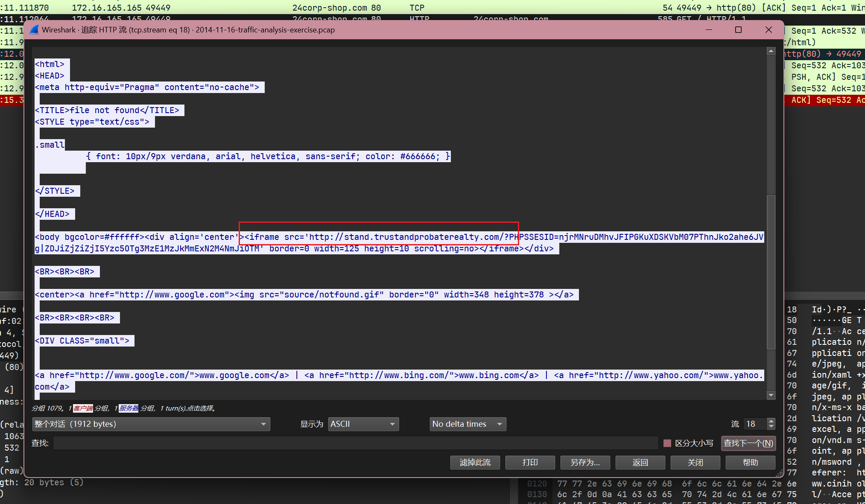Viewport: 865px width, 504px height.
Task: Minimize the Follow HTTP Stream dialog
Action: tap(709, 30)
